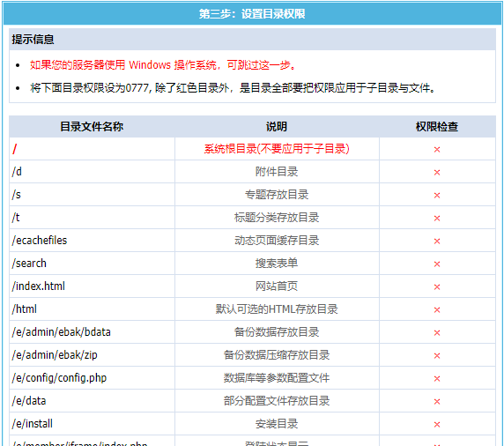504x446 pixels.
Task: Click the red X in the /d row
Action: [x=437, y=173]
